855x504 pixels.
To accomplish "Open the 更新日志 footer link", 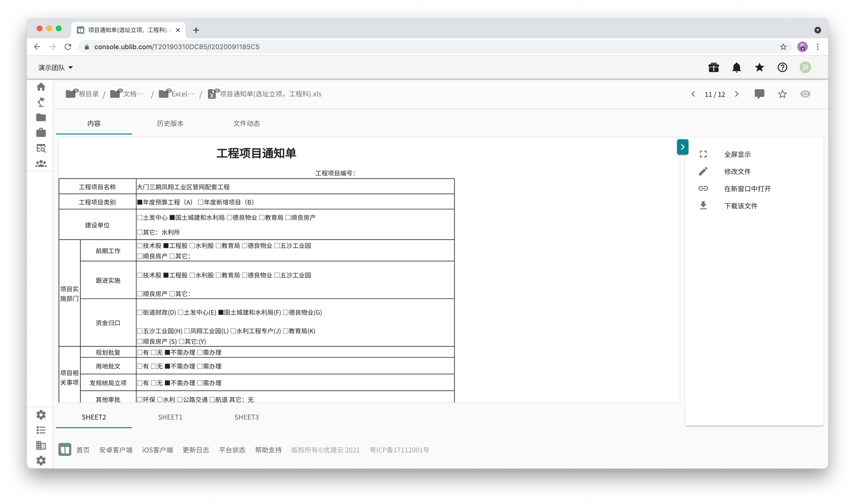I will (x=196, y=450).
